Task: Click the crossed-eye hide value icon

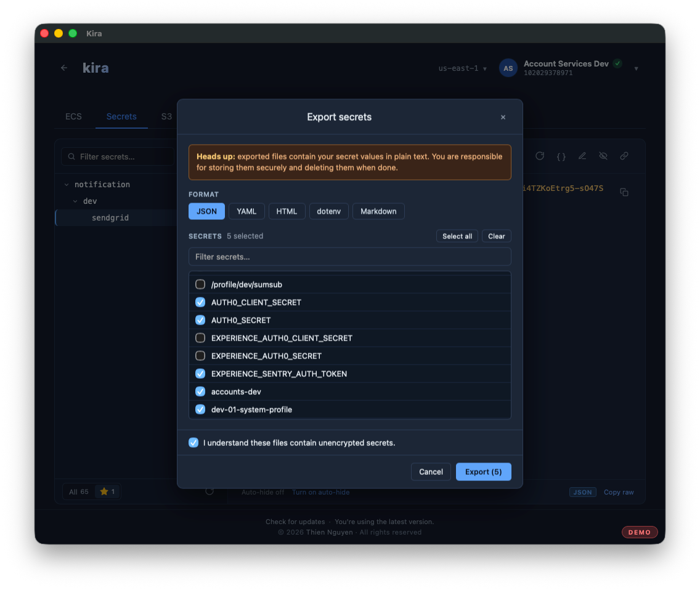Action: coord(603,156)
